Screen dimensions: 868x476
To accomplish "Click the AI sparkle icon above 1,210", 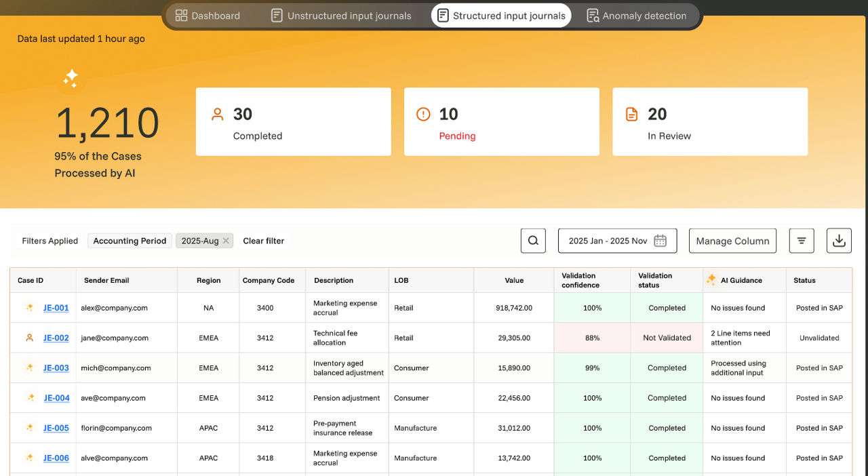I will click(71, 77).
